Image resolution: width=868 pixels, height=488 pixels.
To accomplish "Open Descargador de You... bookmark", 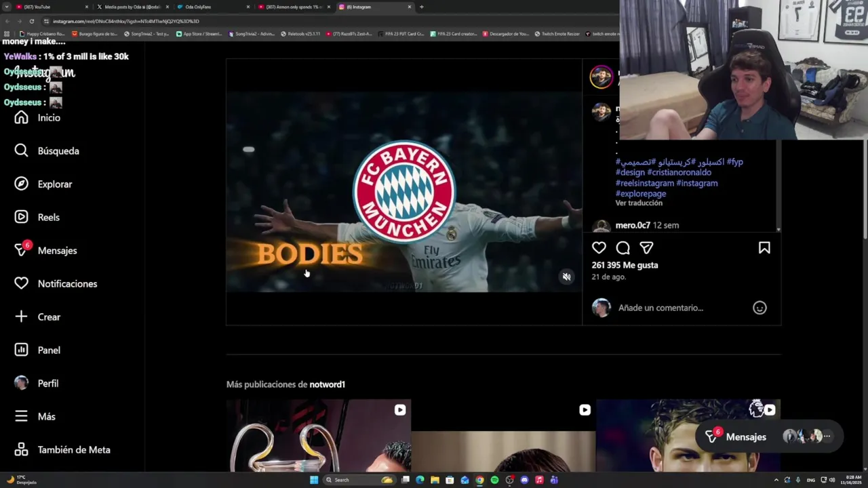I will click(x=505, y=34).
